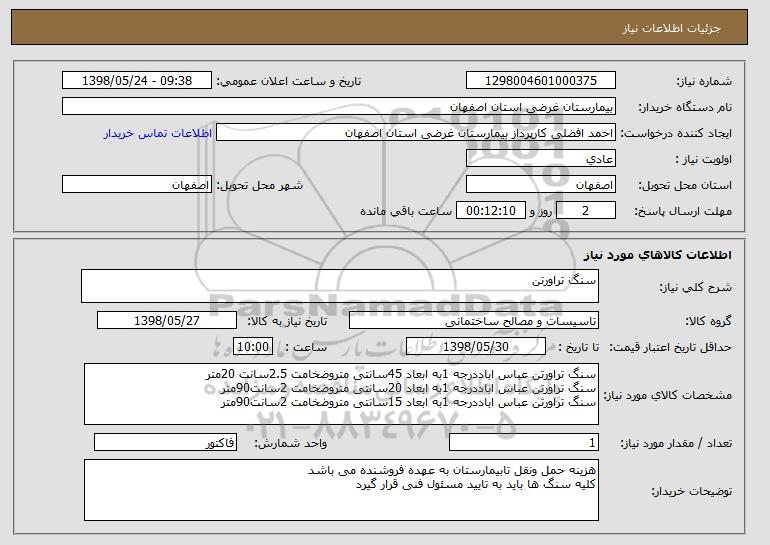This screenshot has height=545, width=770.
Task: Click the buyer name field بیمارستان غرضی استان اصفهان
Action: (x=339, y=107)
